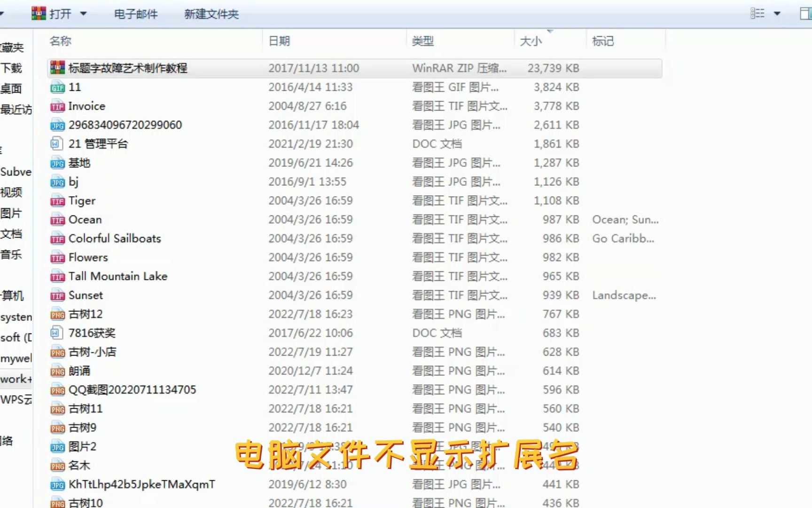This screenshot has width=812, height=508.
Task: Click the 电子邮件 toolbar button
Action: [136, 14]
